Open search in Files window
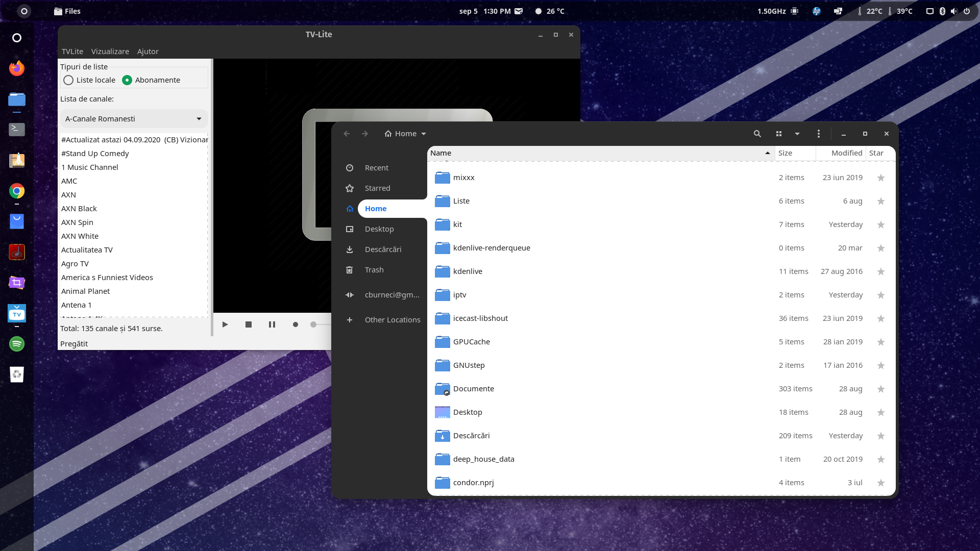Image resolution: width=980 pixels, height=551 pixels. coord(757,134)
